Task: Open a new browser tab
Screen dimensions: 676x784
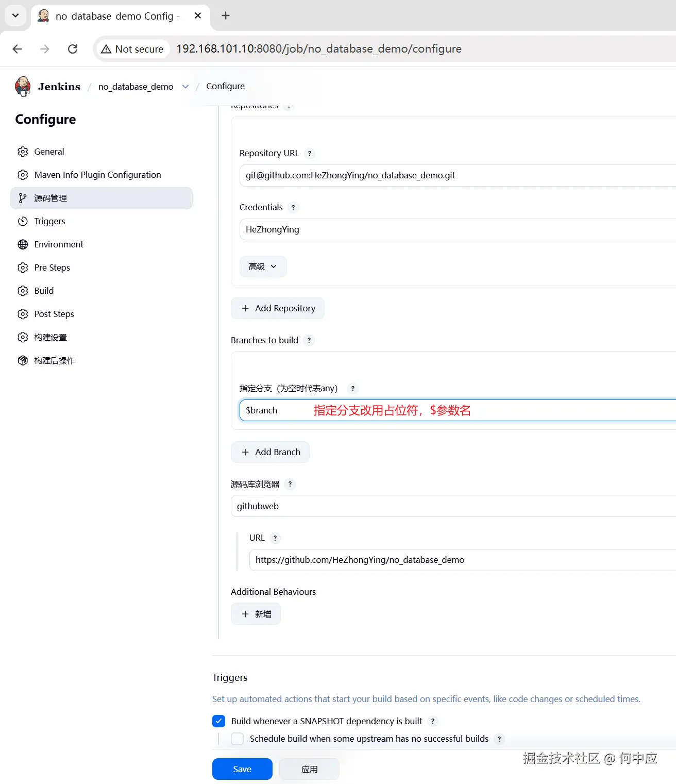Action: [226, 16]
